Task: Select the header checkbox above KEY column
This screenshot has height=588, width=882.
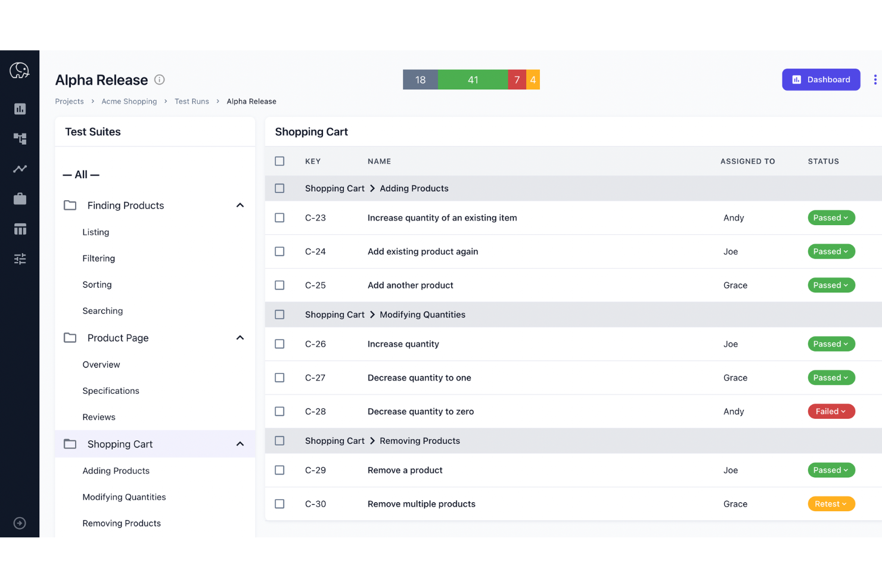Action: [x=279, y=161]
